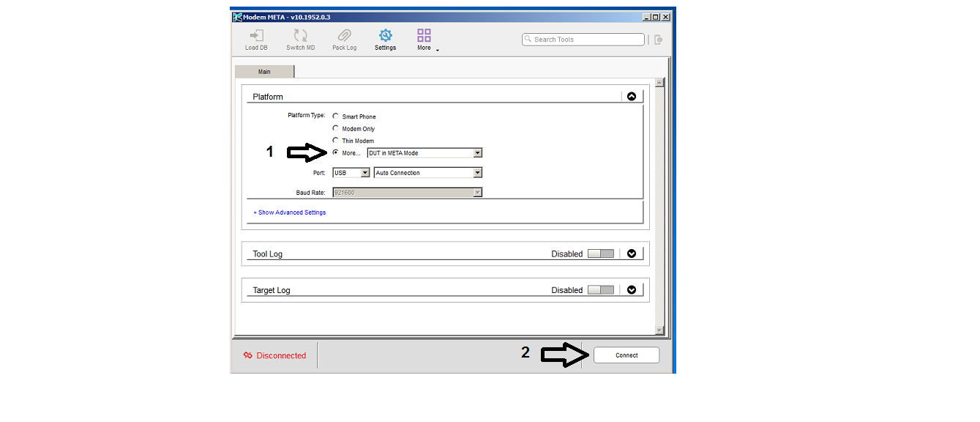This screenshot has width=980, height=422.
Task: Click the Load DB toolbar icon
Action: pyautogui.click(x=256, y=35)
